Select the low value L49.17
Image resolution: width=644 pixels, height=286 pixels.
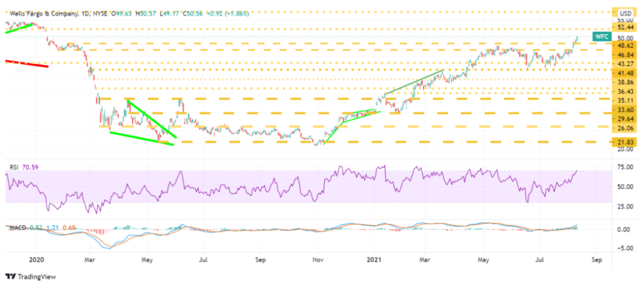tap(168, 14)
